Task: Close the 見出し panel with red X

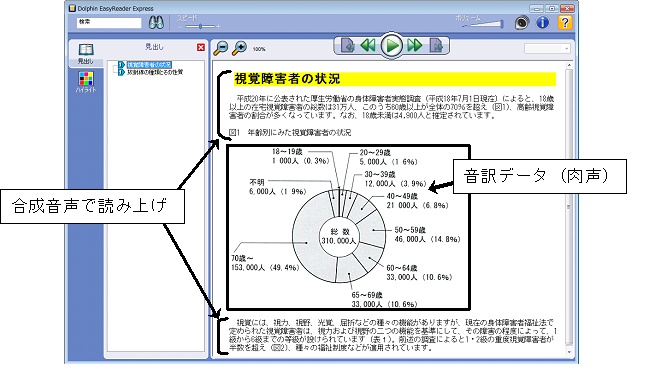Action: [201, 47]
